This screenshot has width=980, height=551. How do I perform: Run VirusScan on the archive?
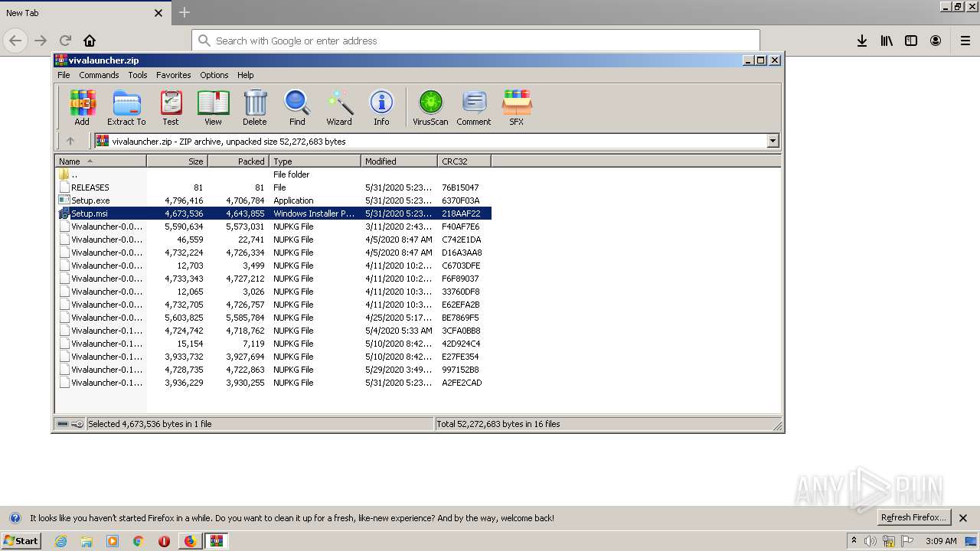point(430,107)
